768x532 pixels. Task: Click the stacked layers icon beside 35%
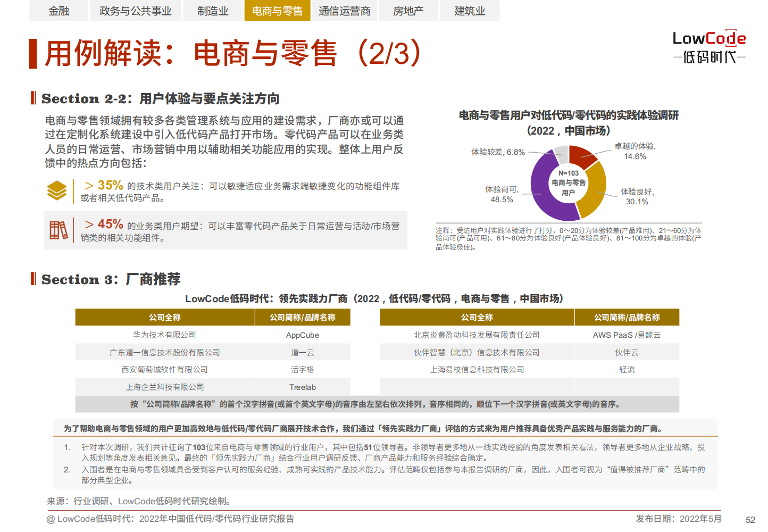pyautogui.click(x=57, y=190)
